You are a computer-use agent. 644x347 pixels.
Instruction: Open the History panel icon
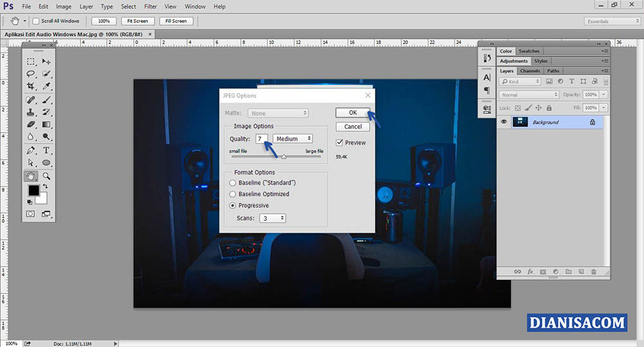click(487, 59)
